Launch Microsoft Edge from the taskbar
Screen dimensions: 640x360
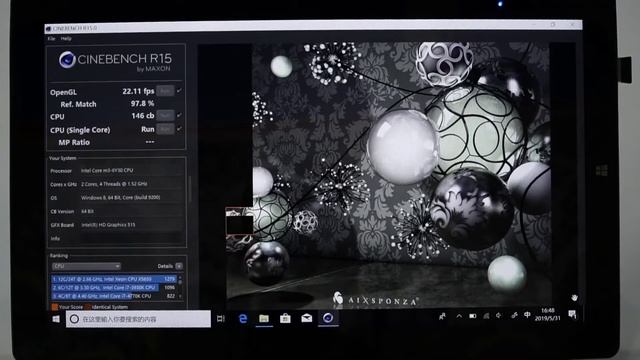tap(243, 319)
